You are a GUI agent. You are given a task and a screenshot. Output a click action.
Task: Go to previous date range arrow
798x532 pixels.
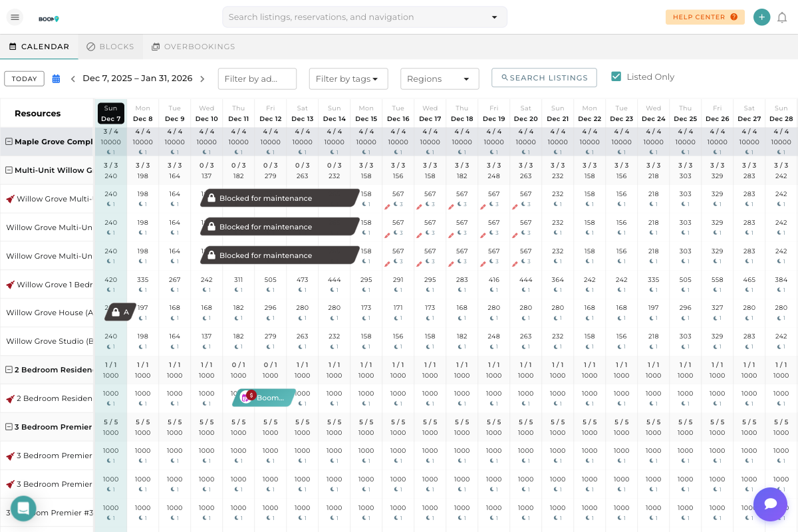tap(73, 78)
